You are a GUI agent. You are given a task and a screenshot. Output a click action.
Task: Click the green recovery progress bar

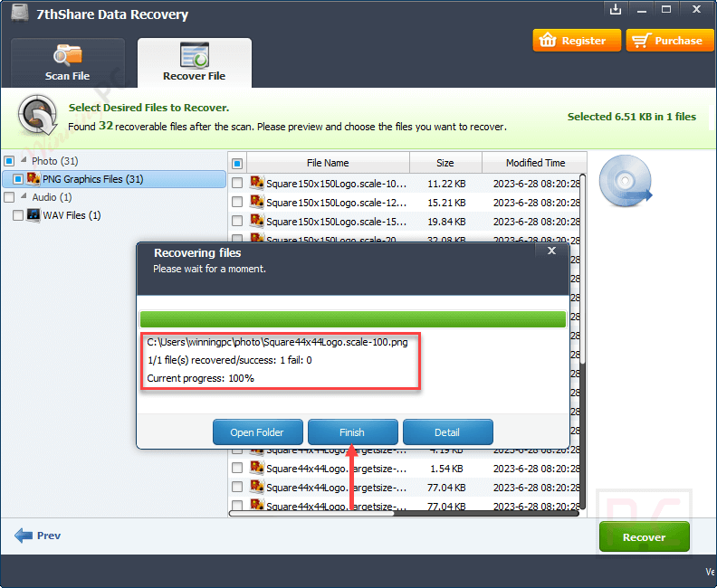coord(352,319)
